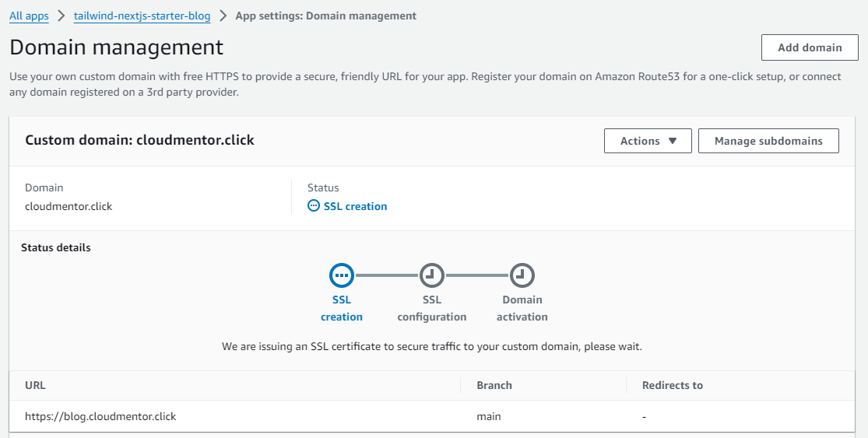The width and height of the screenshot is (868, 438).
Task: Open tailwind-nextjs-starter-blog breadcrumb link
Action: 142,16
